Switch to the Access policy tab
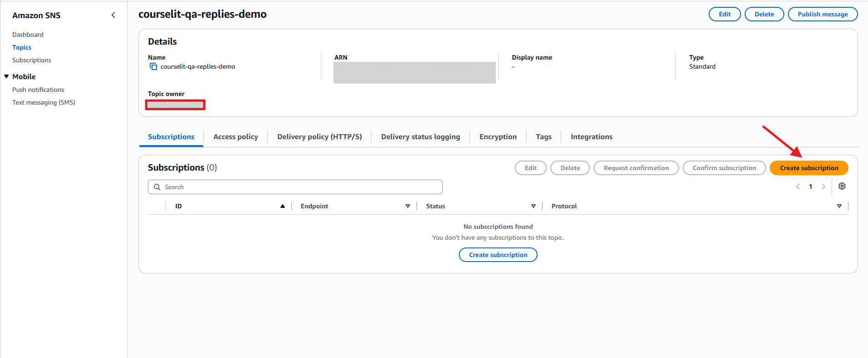The height and width of the screenshot is (358, 868). (236, 137)
